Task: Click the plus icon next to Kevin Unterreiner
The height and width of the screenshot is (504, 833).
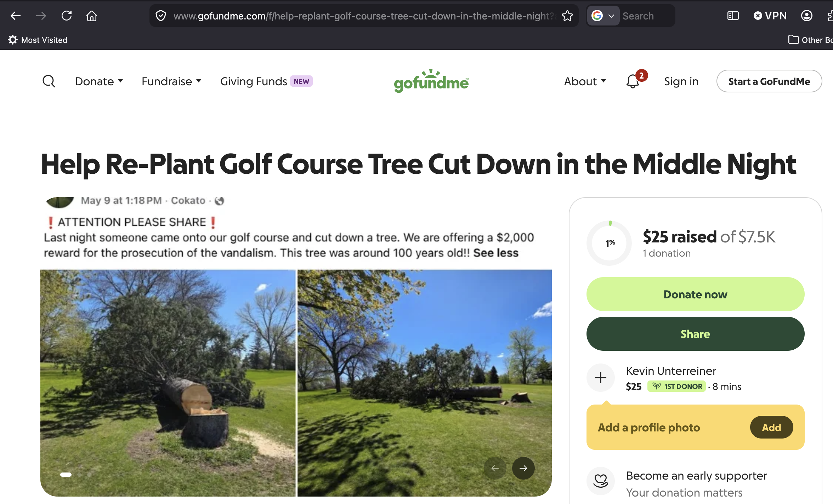Action: click(x=601, y=378)
